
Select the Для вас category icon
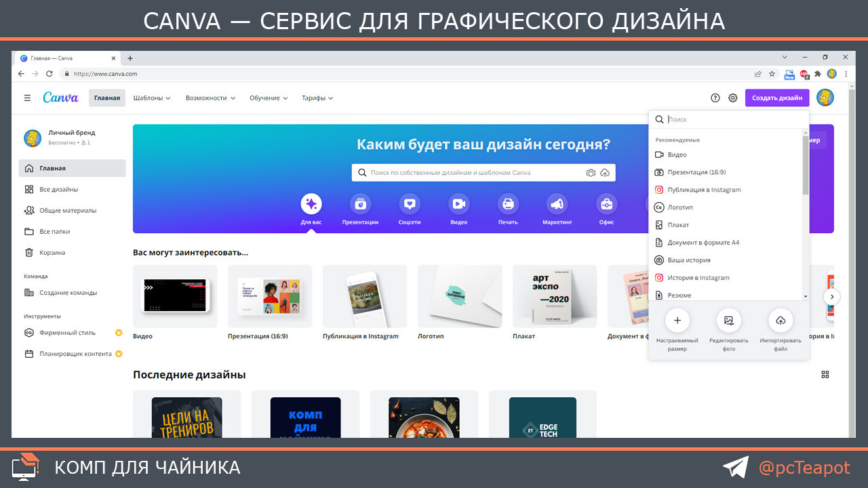click(311, 203)
